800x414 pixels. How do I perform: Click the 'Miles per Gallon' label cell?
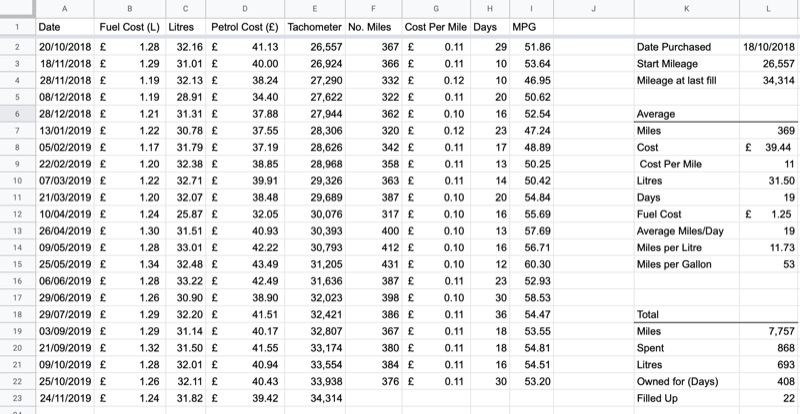coord(687,264)
